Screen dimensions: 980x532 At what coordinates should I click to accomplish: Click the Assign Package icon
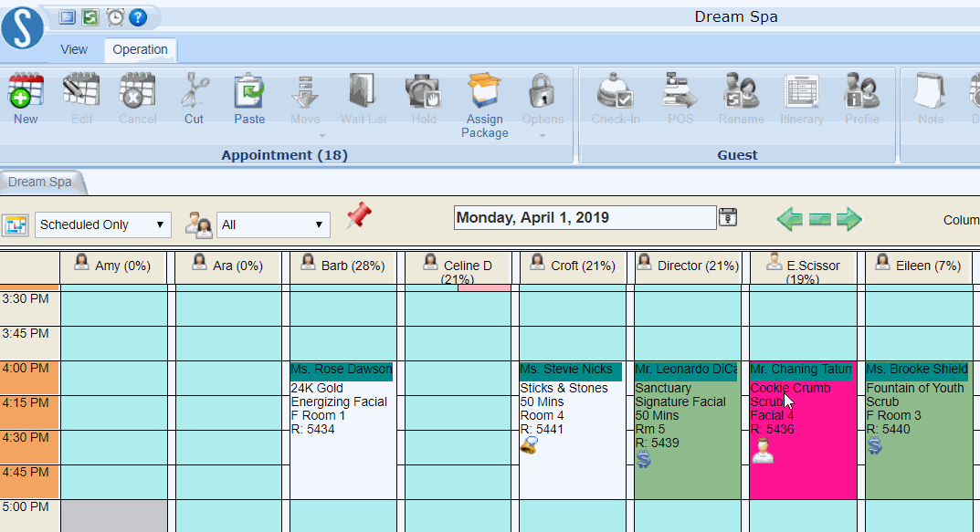[x=484, y=91]
